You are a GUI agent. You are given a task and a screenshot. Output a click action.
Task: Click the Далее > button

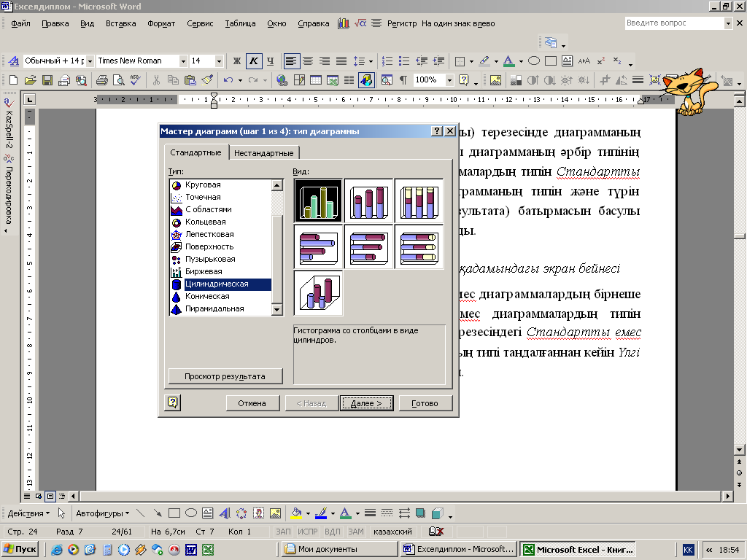[x=366, y=402]
